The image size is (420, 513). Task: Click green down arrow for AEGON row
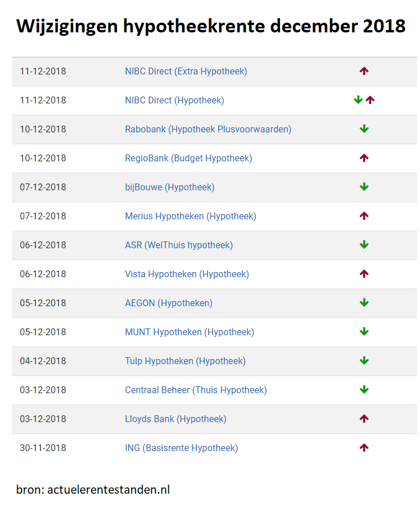[364, 303]
